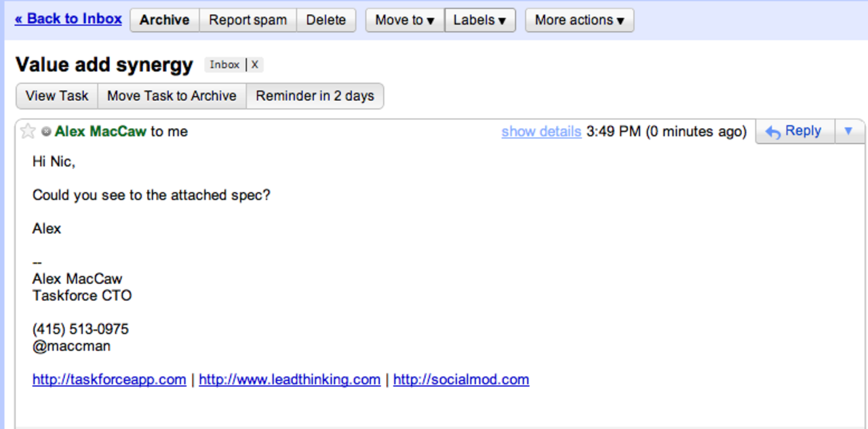Archive this conversation
Image resolution: width=868 pixels, height=429 pixels.
pos(164,20)
